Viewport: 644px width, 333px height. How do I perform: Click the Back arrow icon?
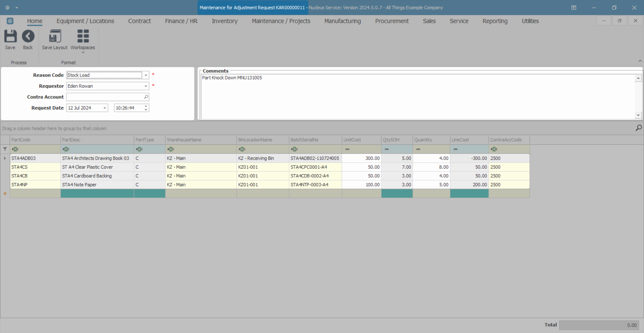[28, 36]
